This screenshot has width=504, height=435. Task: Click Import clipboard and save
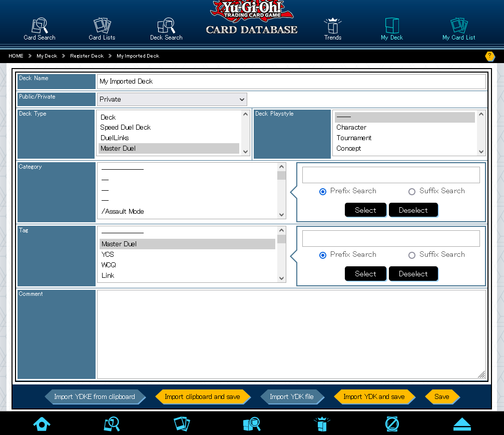point(203,397)
